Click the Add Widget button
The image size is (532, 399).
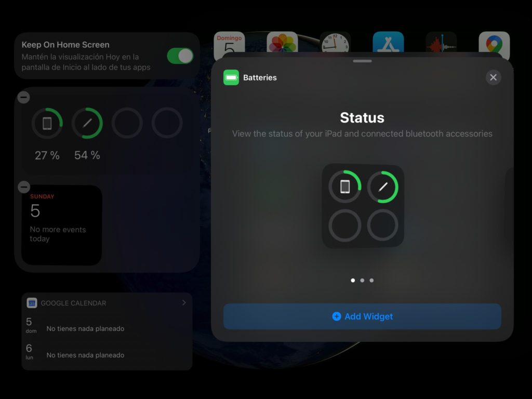coord(362,316)
